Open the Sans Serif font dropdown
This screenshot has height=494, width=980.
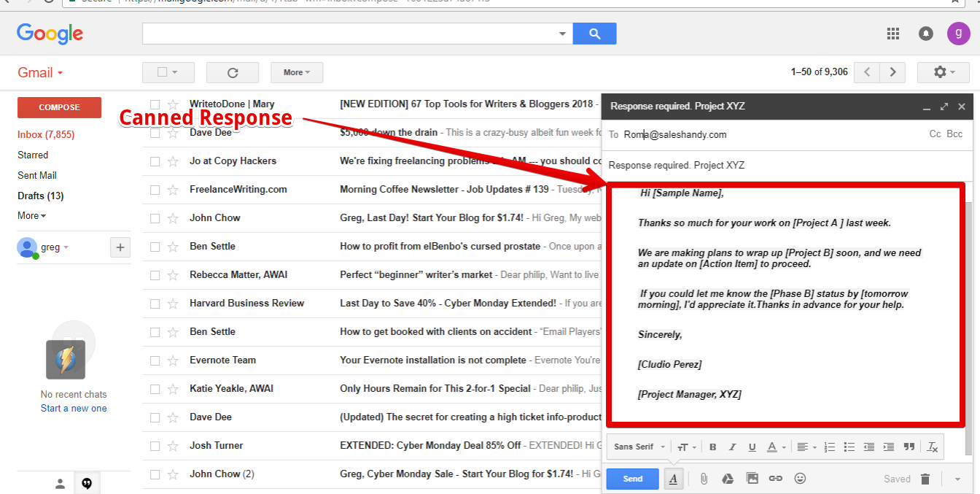[639, 447]
